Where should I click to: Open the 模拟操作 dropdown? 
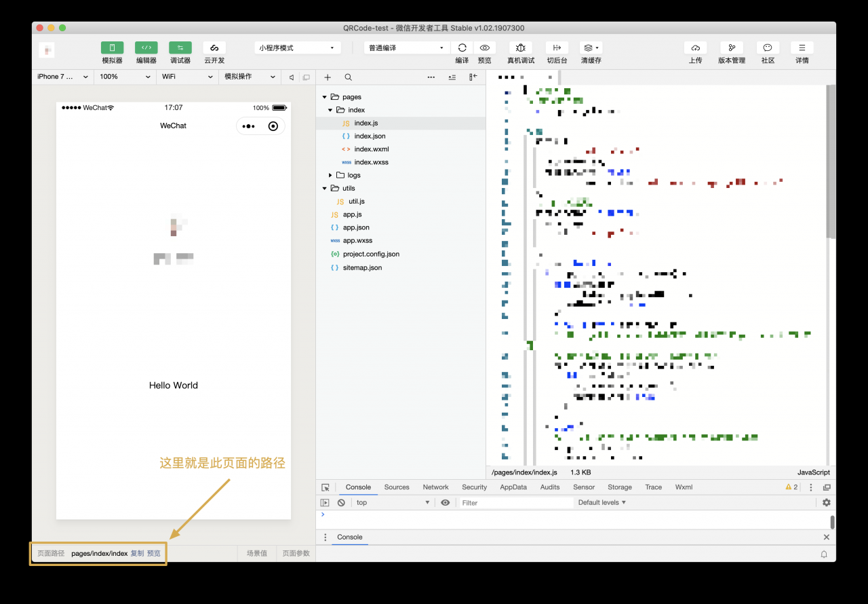(x=249, y=77)
